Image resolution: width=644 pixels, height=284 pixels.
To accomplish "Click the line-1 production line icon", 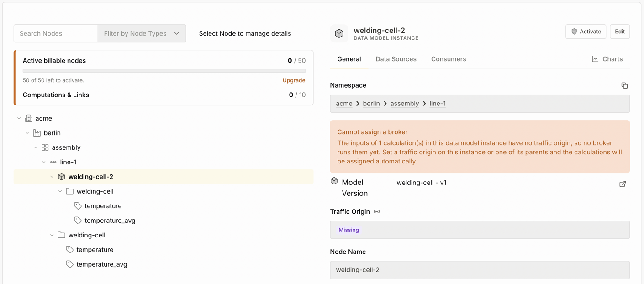I will (53, 162).
